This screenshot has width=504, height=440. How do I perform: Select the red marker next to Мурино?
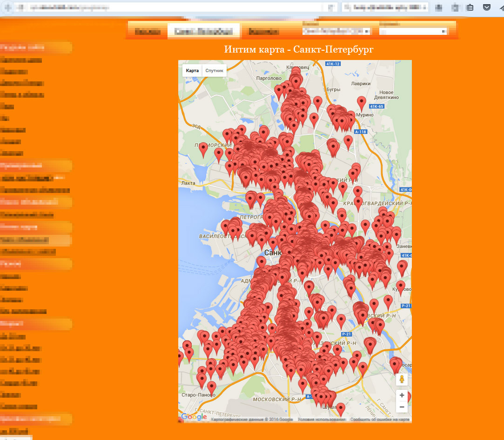361,102
